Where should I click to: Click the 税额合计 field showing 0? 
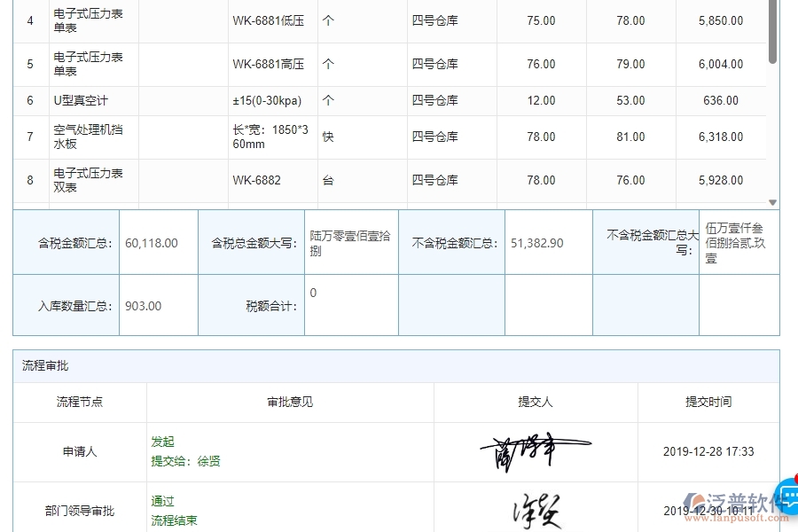[313, 293]
